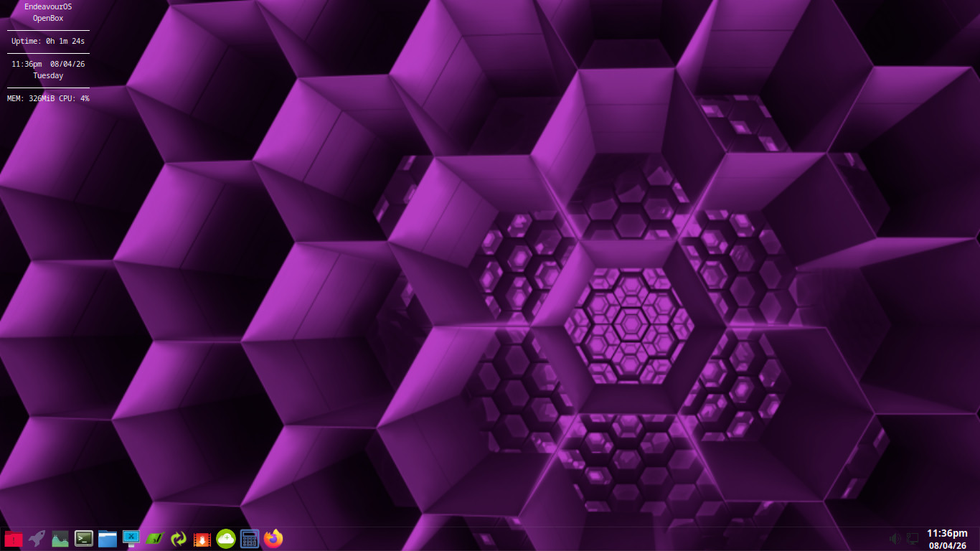Open the orange film-strip download icon
Image resolution: width=980 pixels, height=551 pixels.
point(202,538)
